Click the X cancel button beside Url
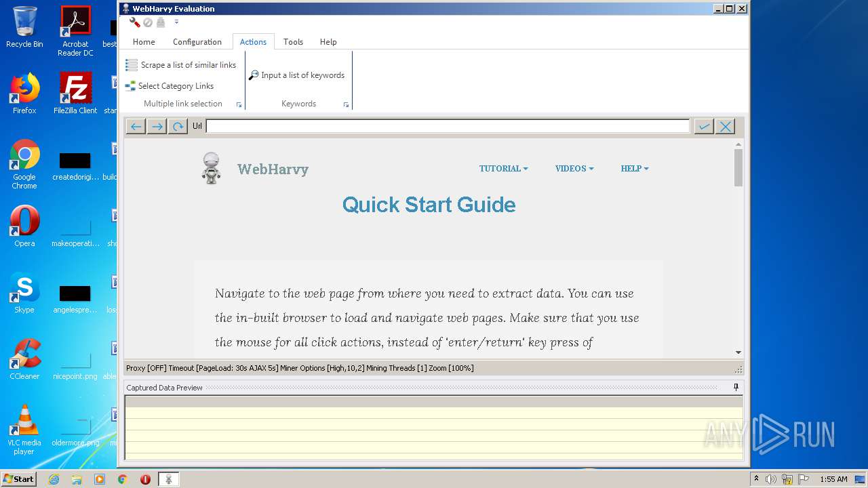This screenshot has height=488, width=868. pyautogui.click(x=725, y=127)
